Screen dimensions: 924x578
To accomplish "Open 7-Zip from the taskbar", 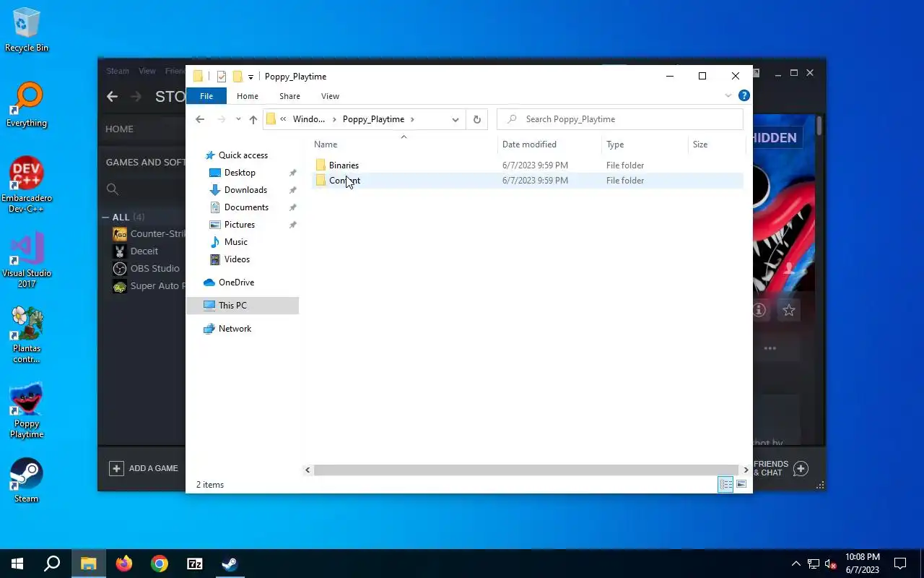I will pos(195,564).
